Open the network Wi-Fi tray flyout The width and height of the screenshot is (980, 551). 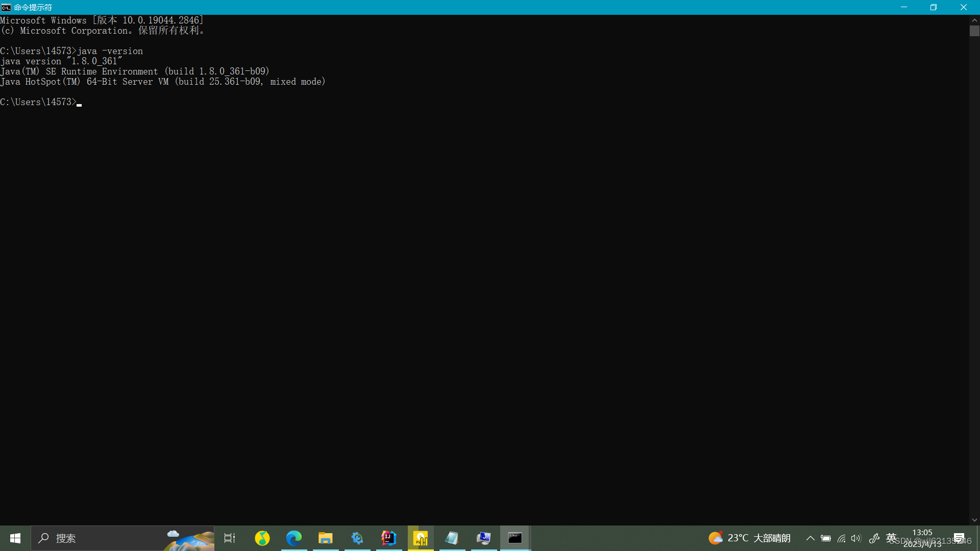(x=841, y=538)
